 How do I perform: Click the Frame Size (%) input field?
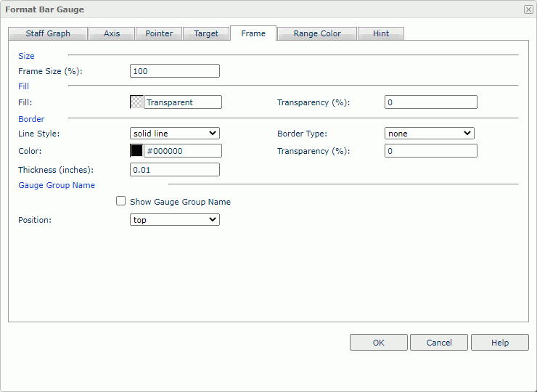pyautogui.click(x=174, y=71)
